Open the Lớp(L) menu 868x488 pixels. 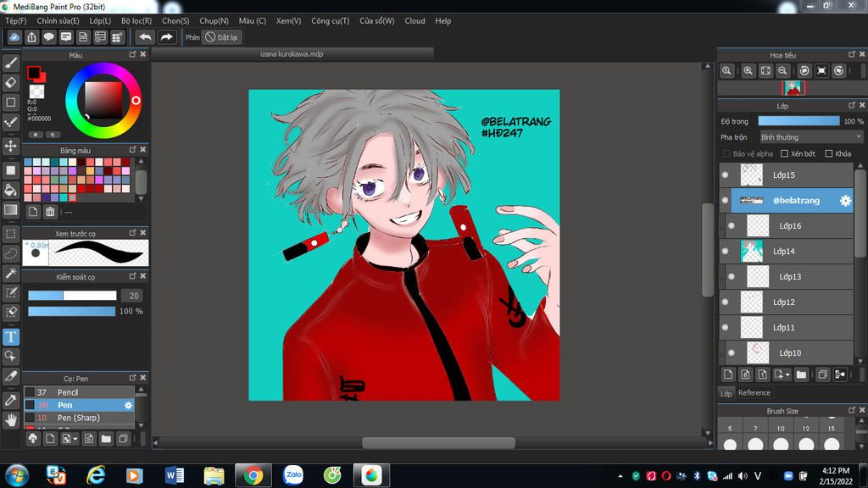(x=100, y=20)
